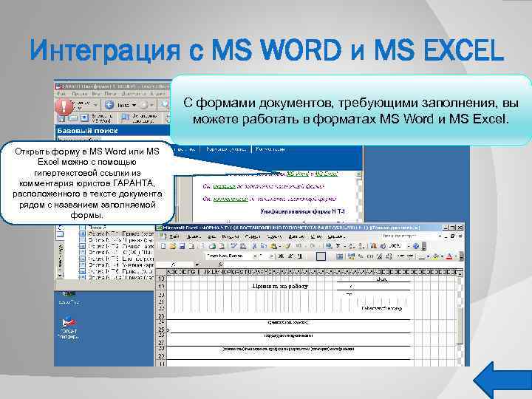Click the Cut scissors icon in Excel
The height and width of the screenshot is (399, 532).
click(253, 246)
